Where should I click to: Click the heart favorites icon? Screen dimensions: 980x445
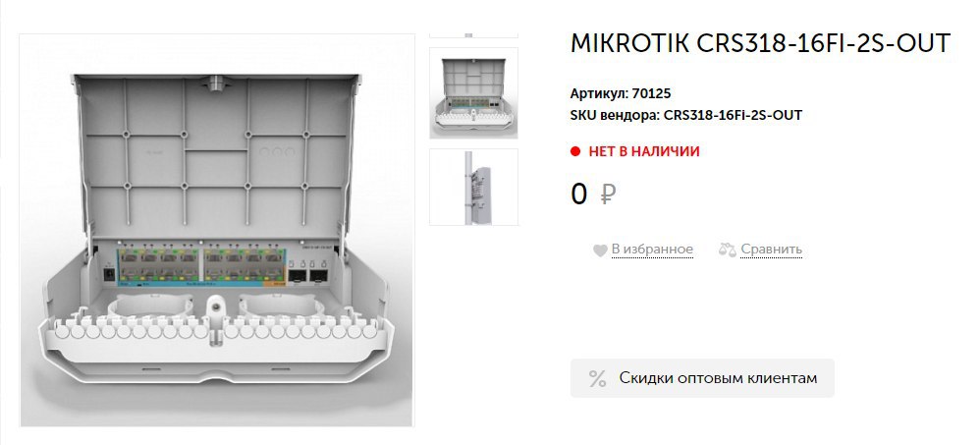click(600, 250)
